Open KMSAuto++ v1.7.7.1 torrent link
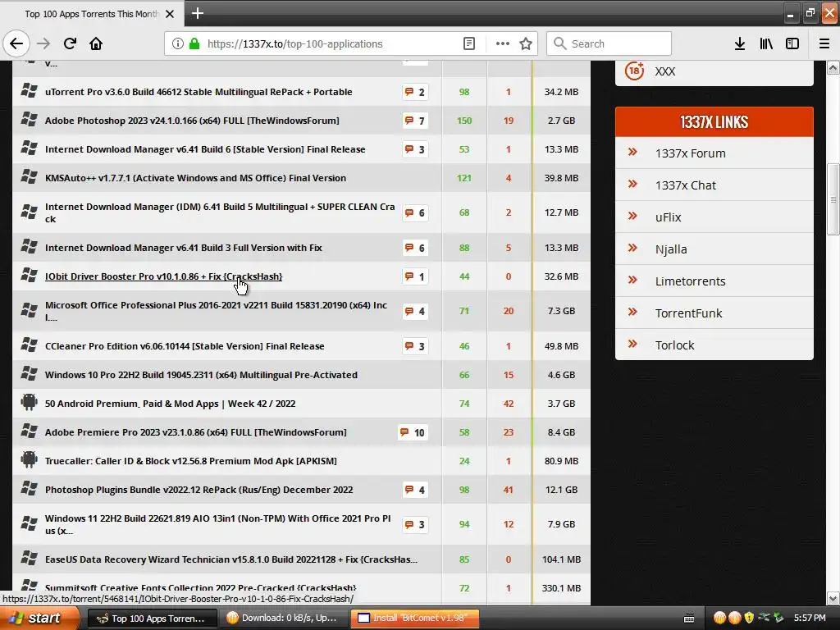 pyautogui.click(x=195, y=178)
